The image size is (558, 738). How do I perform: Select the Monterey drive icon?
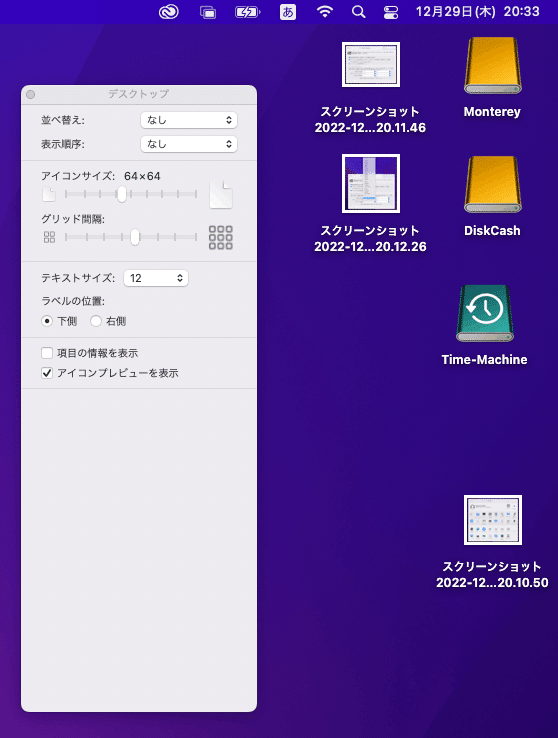pyautogui.click(x=493, y=66)
